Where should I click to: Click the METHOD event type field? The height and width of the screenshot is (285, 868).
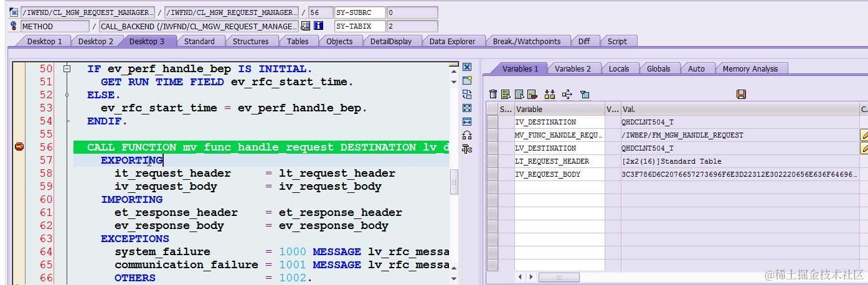(55, 26)
